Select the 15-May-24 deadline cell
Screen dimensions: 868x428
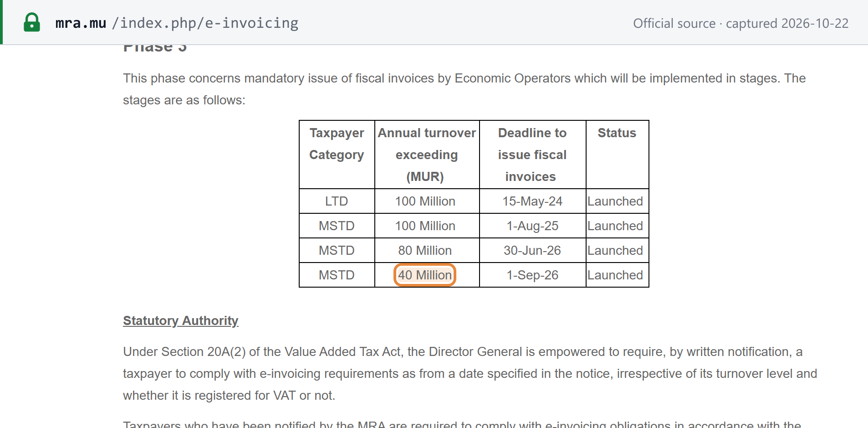point(532,201)
